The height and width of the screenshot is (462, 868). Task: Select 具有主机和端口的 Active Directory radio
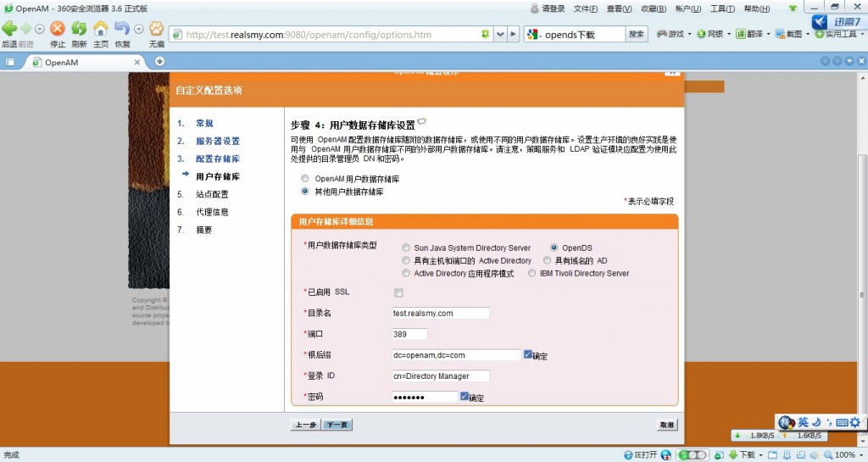[x=406, y=260]
